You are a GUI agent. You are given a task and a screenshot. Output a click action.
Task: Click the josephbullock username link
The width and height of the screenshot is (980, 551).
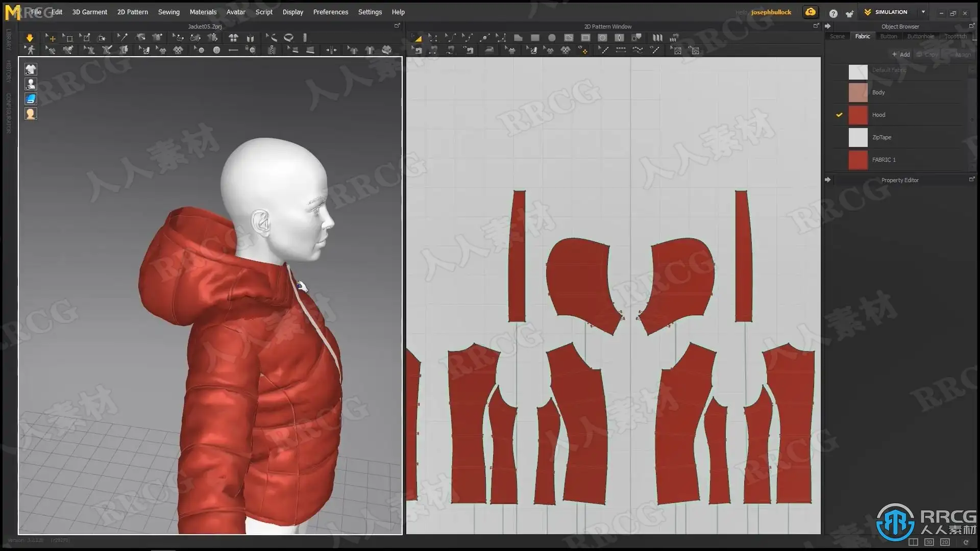pyautogui.click(x=771, y=12)
